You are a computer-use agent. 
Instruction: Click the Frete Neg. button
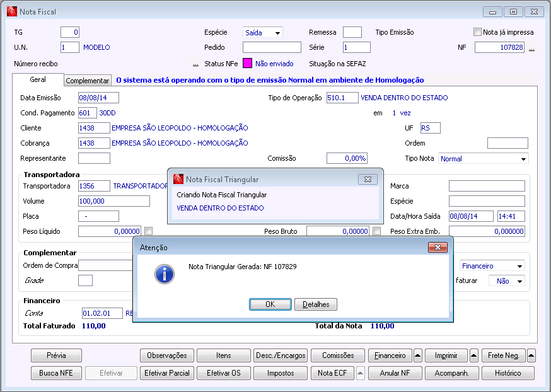(504, 355)
